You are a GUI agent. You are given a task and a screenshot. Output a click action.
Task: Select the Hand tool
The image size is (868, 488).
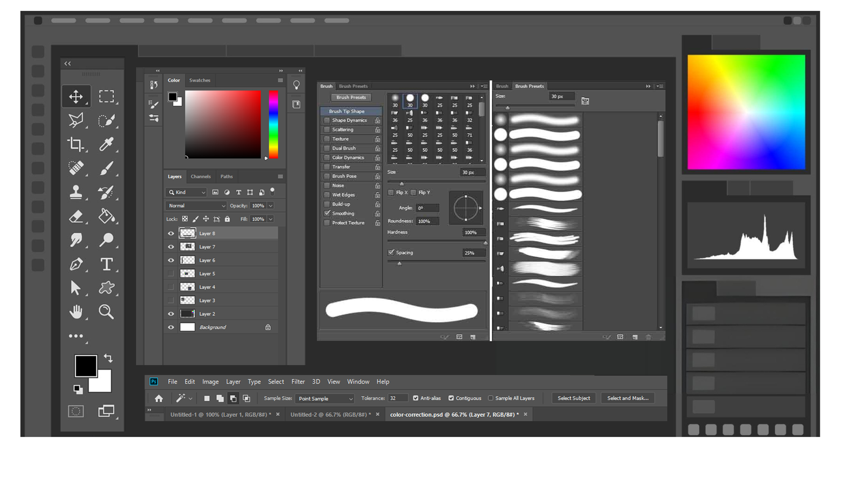tap(76, 311)
